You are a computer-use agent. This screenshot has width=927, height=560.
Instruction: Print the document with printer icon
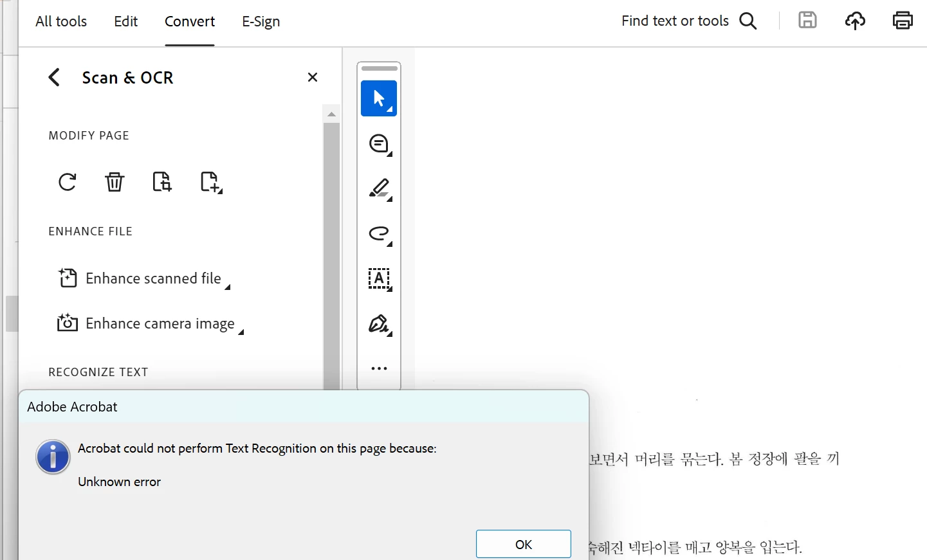[x=903, y=21]
